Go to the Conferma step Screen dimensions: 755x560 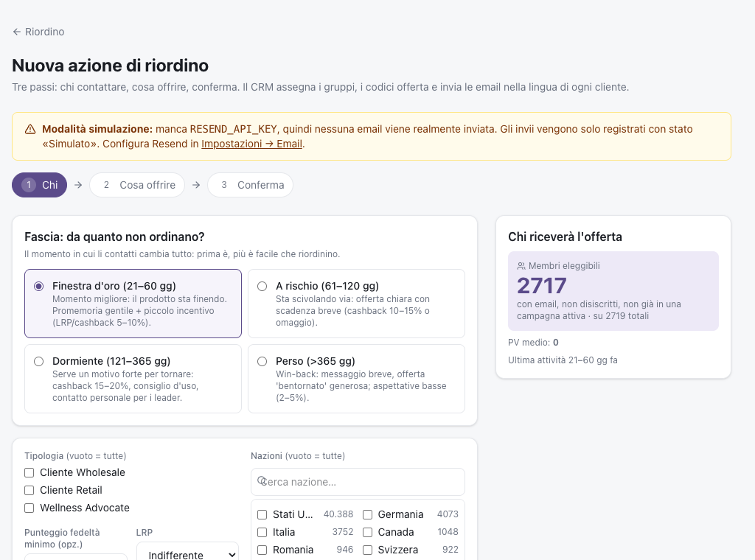[x=251, y=185]
